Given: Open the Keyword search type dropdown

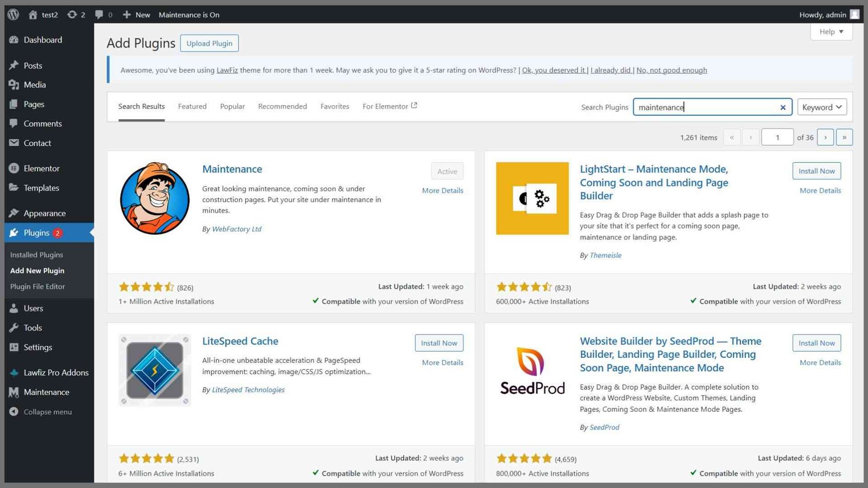Looking at the screenshot, I should pos(822,107).
